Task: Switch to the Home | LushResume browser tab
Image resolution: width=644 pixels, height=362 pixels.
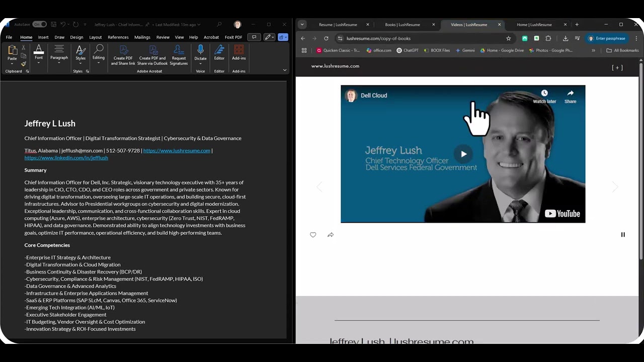Action: point(534,25)
